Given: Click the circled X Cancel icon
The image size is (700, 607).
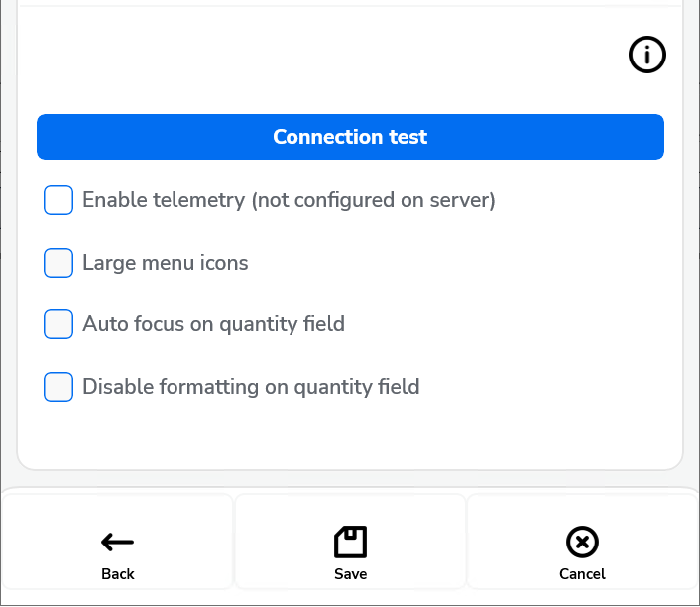Looking at the screenshot, I should point(582,542).
